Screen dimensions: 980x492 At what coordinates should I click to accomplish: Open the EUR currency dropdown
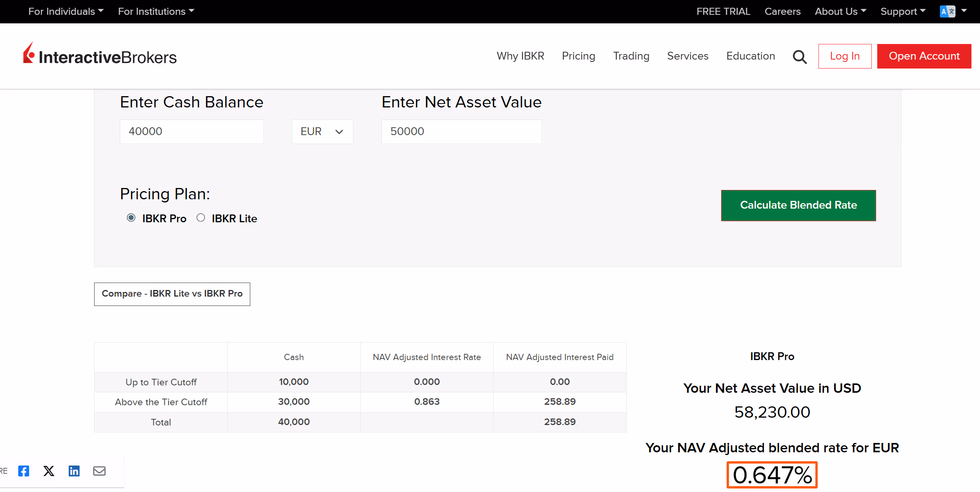pyautogui.click(x=322, y=132)
